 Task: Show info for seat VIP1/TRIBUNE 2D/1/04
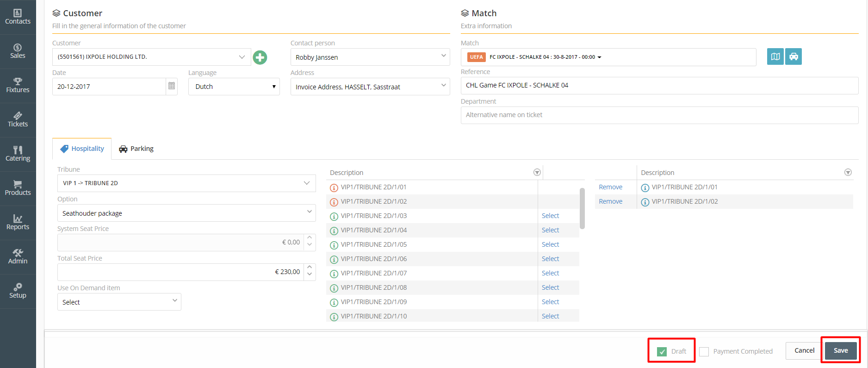tap(334, 231)
